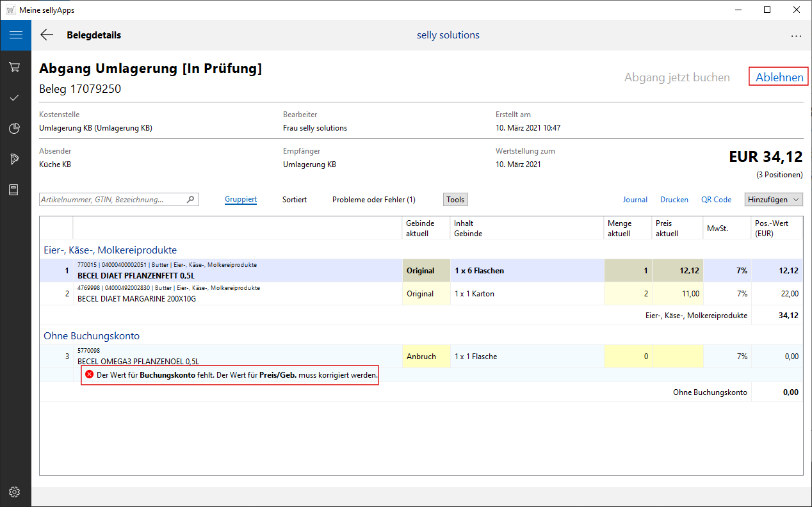Click the pizza slice icon in sidebar
The width and height of the screenshot is (812, 507).
tap(15, 159)
